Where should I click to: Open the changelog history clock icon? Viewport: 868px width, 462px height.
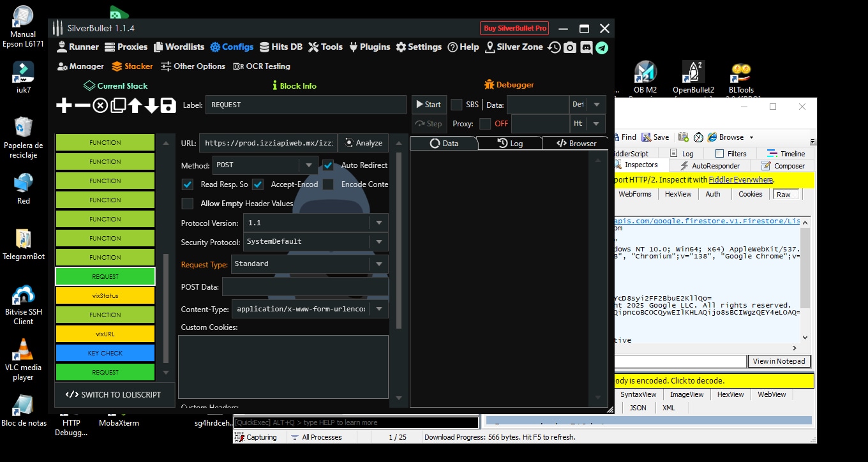pos(554,47)
